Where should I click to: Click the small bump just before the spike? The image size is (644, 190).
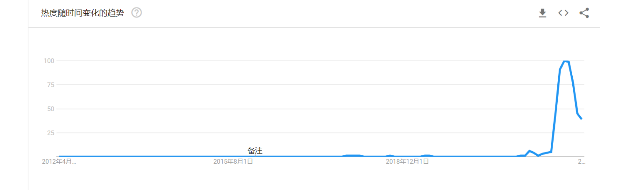tap(530, 151)
